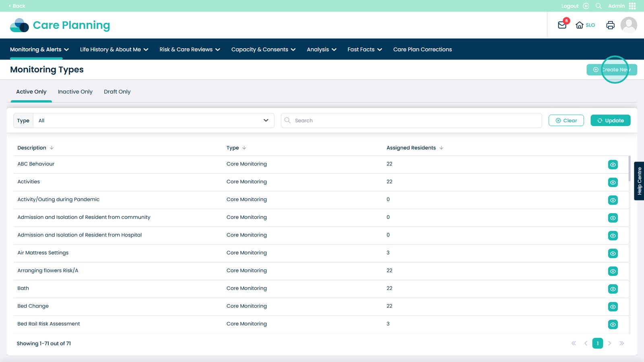644x362 pixels.
Task: Switch to Inactive Only tab
Action: (x=75, y=92)
